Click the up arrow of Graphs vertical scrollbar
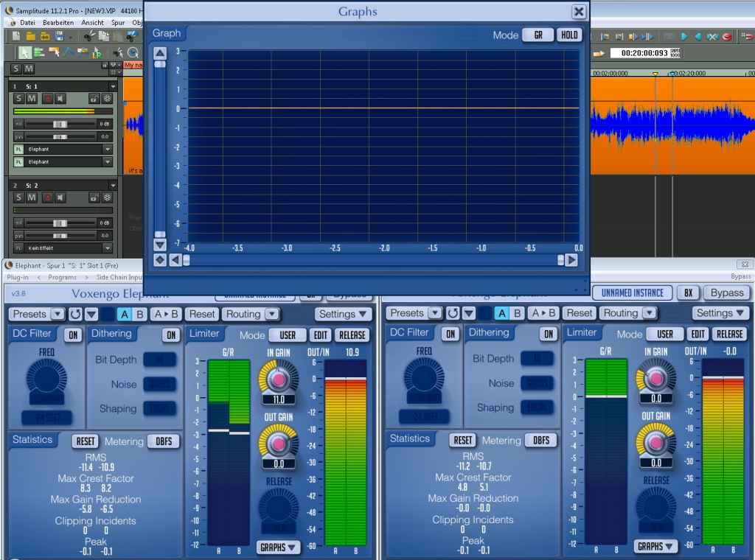This screenshot has height=560, width=755. click(x=160, y=53)
